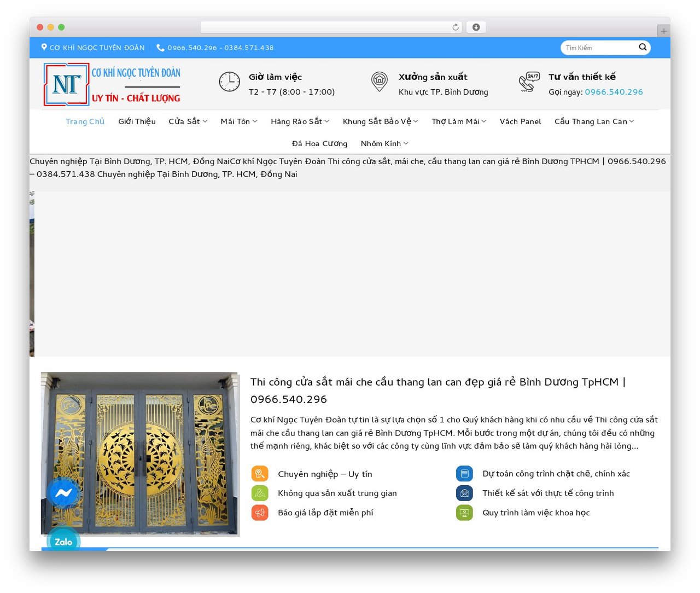Image resolution: width=700 pixels, height=593 pixels.
Task: Click the 24/7 phone icon beside Tư vấn thiết kế
Action: point(529,82)
